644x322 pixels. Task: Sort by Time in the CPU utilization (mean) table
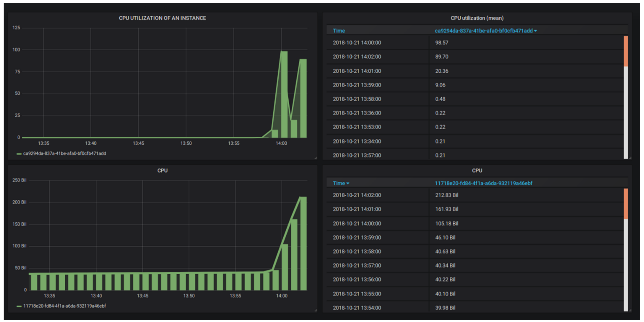click(x=339, y=31)
